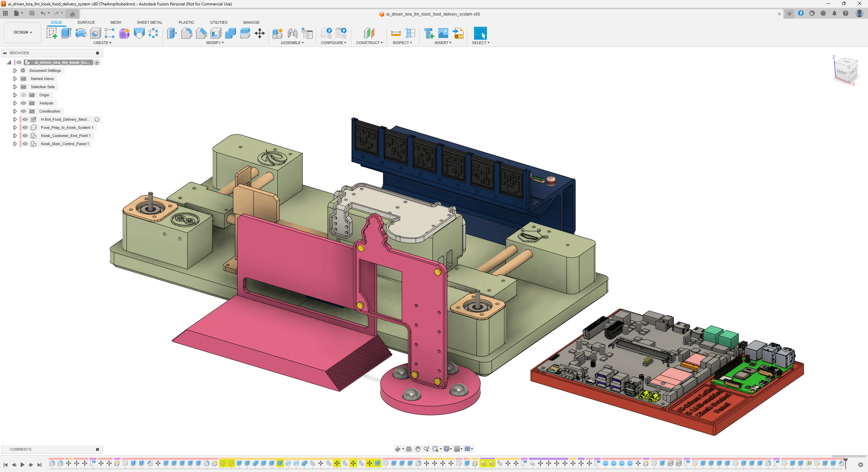This screenshot has width=868, height=472.
Task: Click the Extrude tool icon
Action: (66, 33)
